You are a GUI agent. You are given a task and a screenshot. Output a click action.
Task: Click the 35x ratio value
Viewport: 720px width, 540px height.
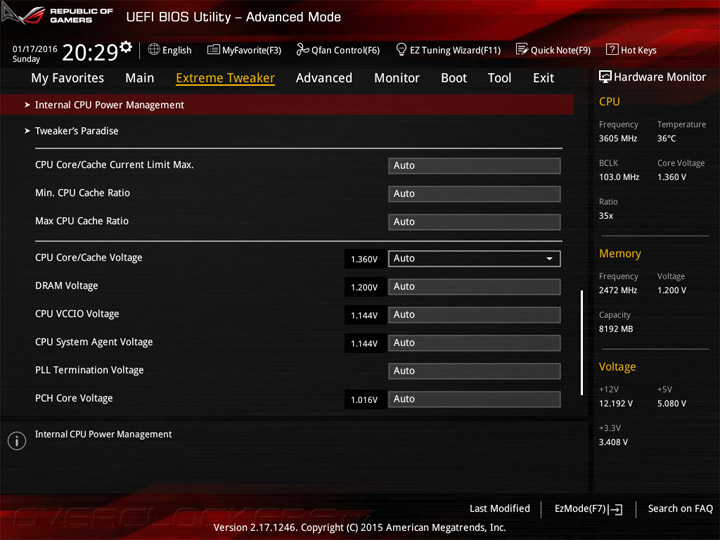606,215
